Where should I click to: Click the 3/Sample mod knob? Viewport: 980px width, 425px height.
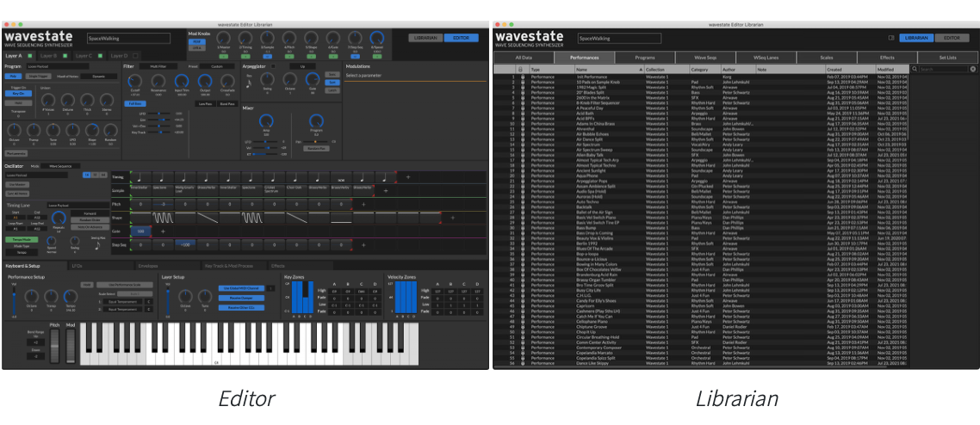pyautogui.click(x=268, y=38)
